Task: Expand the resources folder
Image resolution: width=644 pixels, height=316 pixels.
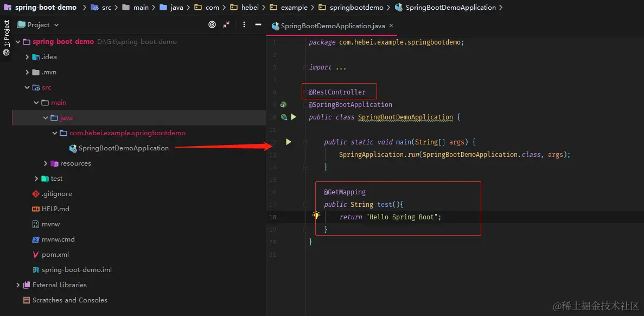Action: coord(45,163)
